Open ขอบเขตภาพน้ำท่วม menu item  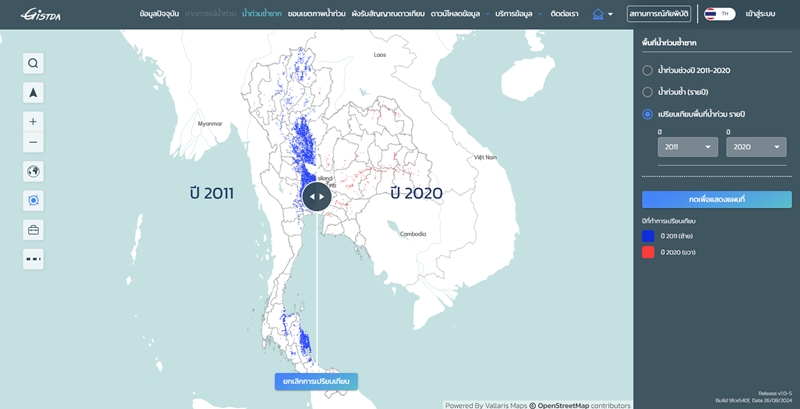(x=316, y=14)
